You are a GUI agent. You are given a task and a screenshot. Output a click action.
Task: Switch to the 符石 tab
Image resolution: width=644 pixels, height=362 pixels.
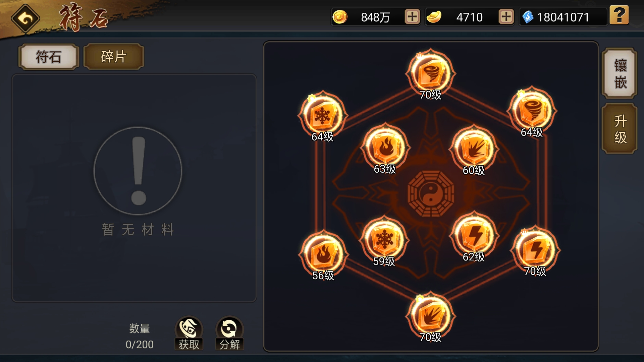(49, 57)
